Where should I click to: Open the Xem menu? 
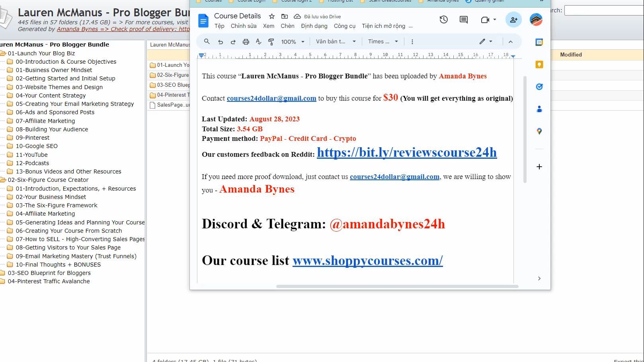click(x=269, y=26)
